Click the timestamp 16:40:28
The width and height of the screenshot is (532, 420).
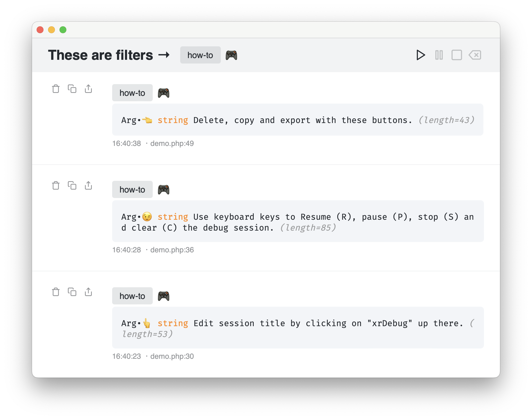[126, 250]
